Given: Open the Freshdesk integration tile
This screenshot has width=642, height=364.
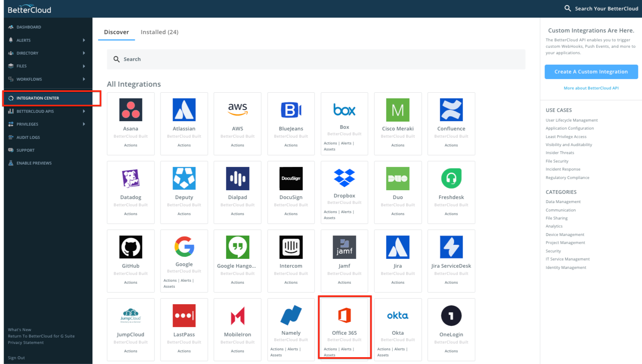Looking at the screenshot, I should point(451,189).
